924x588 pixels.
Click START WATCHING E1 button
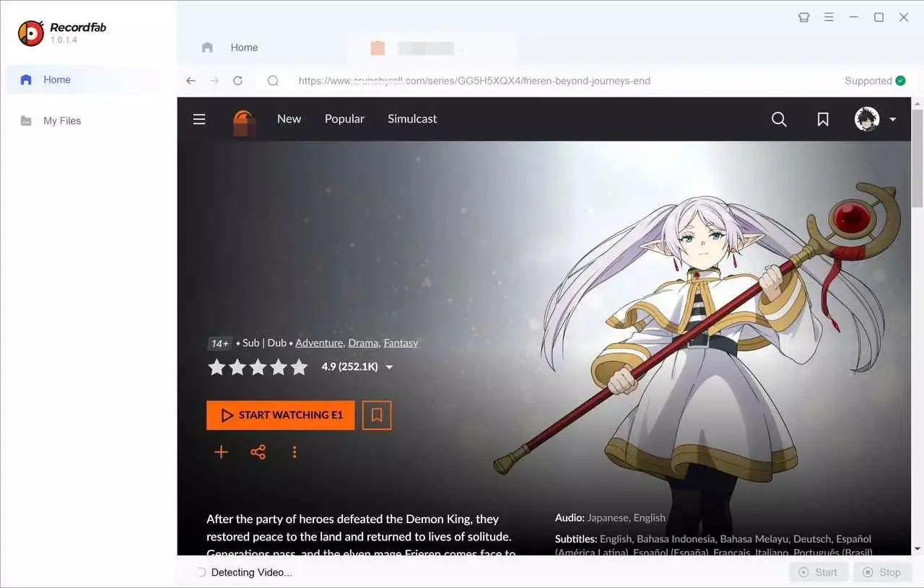tap(281, 415)
